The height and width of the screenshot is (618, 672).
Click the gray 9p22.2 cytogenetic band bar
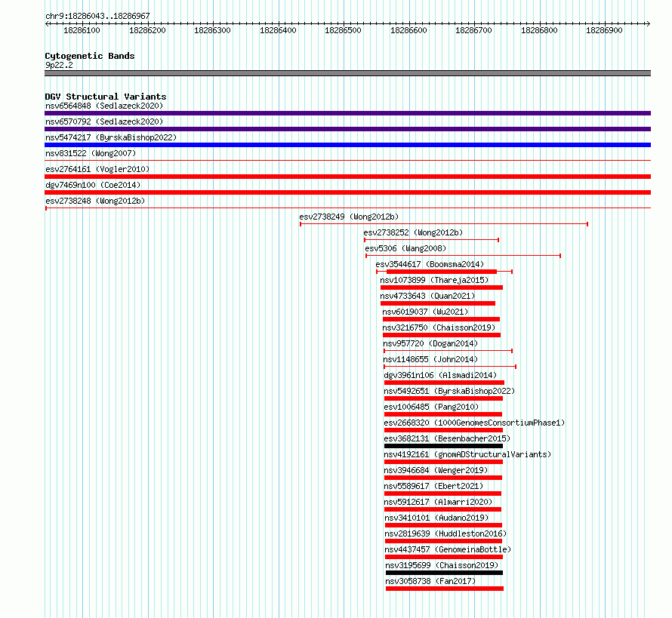pos(347,74)
